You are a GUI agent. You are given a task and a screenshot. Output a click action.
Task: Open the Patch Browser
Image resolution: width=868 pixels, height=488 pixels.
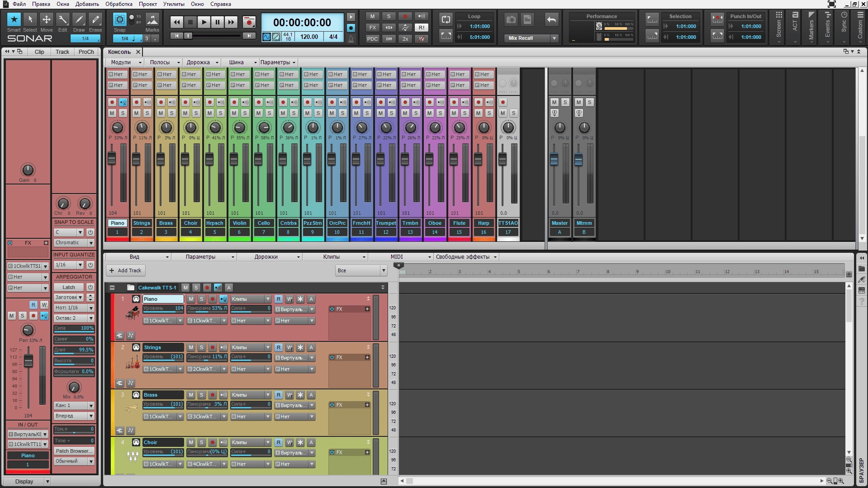click(74, 451)
